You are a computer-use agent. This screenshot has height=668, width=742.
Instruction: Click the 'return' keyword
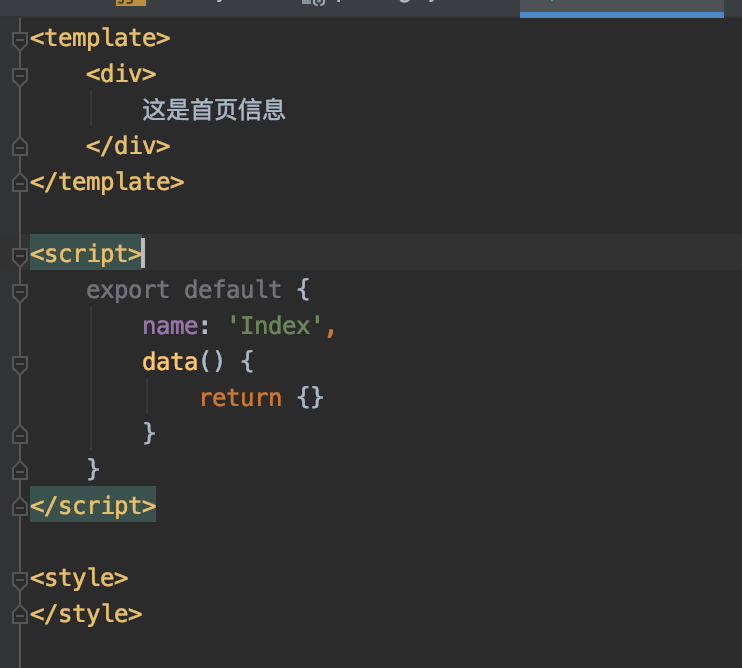point(241,398)
